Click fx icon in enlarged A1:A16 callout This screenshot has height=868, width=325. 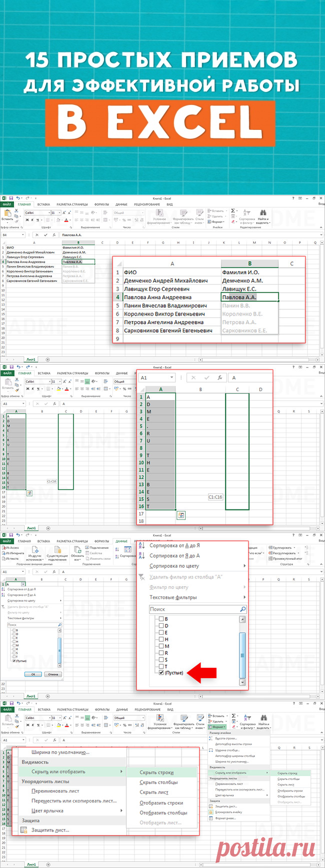pos(219,378)
